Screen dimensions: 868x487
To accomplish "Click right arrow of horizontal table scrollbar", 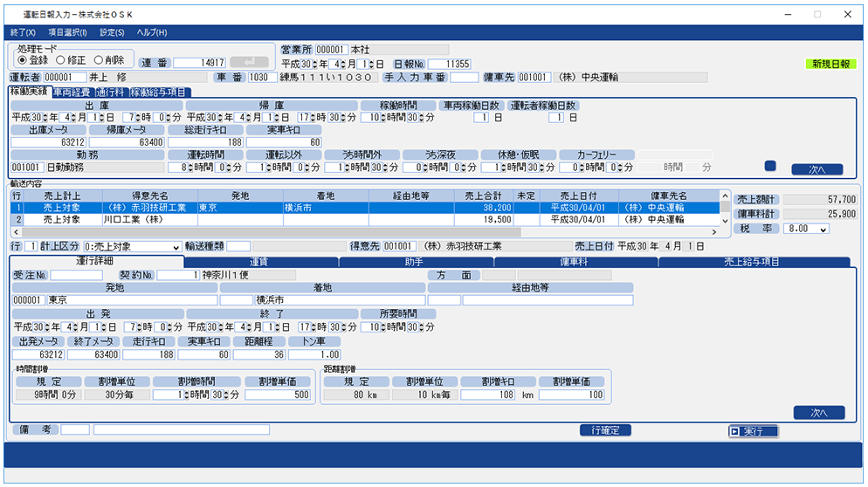I will click(x=714, y=232).
